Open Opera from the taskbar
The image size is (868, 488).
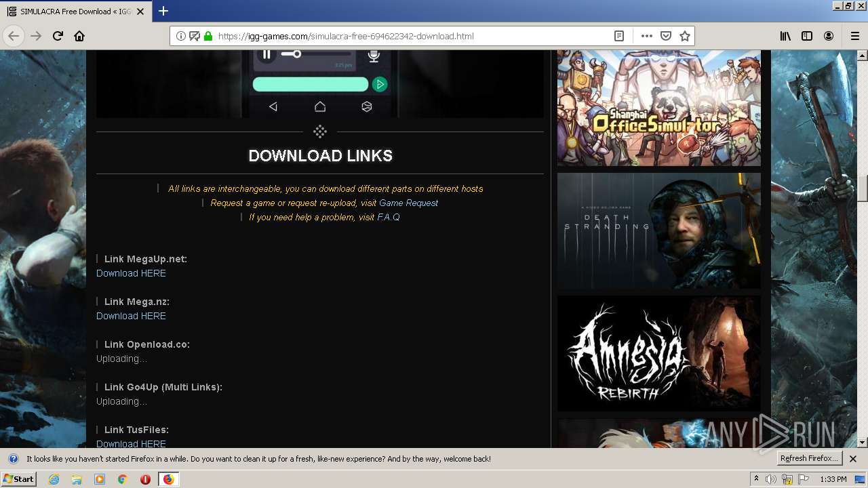coord(145,479)
